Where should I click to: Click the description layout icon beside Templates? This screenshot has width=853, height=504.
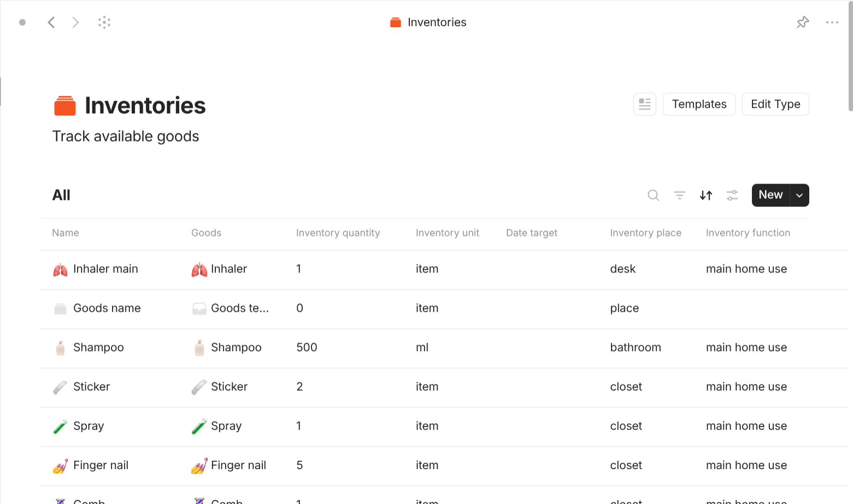[644, 104]
